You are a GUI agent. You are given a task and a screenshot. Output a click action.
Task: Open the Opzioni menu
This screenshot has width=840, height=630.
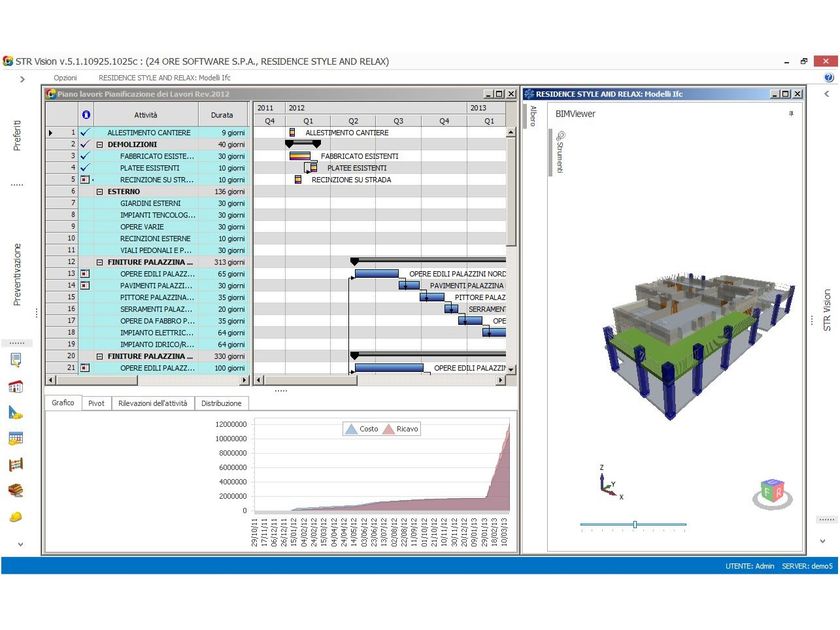coord(65,78)
